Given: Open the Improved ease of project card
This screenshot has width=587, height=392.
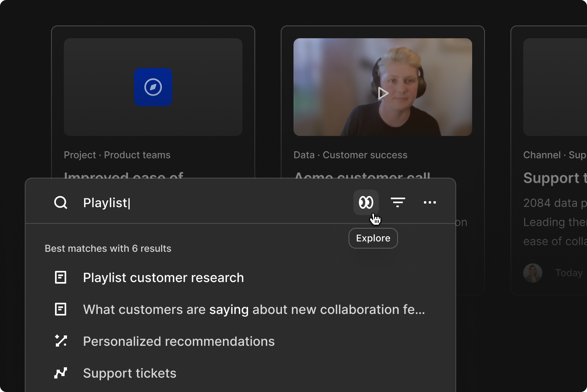Looking at the screenshot, I should pyautogui.click(x=124, y=177).
